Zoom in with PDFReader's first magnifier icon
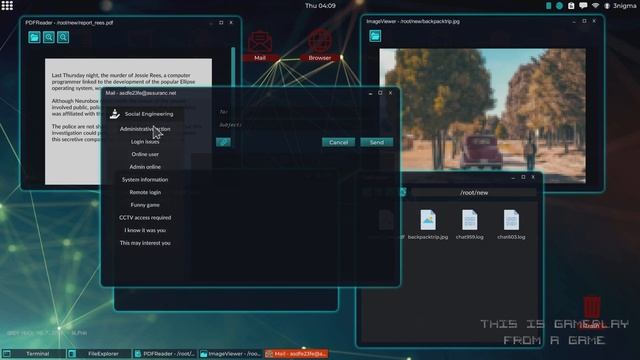Viewport: 640px width, 360px height. point(49,38)
